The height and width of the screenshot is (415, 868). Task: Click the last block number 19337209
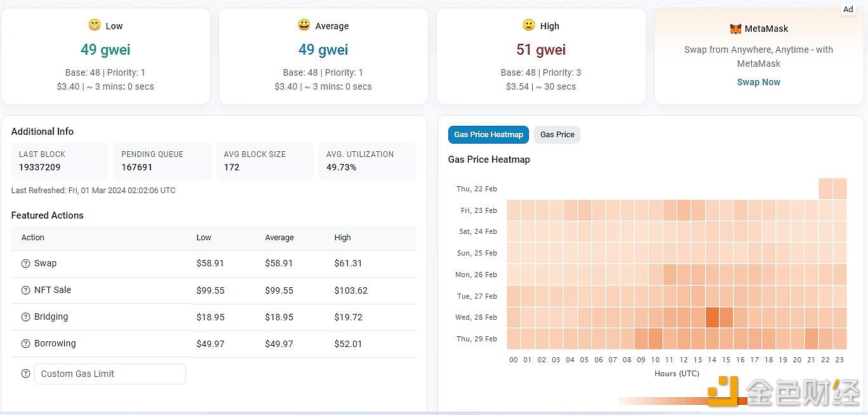(40, 168)
